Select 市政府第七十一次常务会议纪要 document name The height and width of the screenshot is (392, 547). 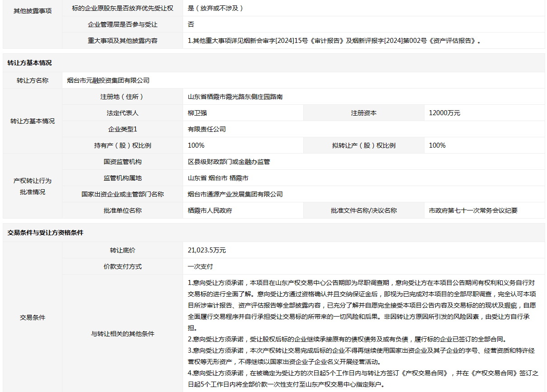coord(473,210)
